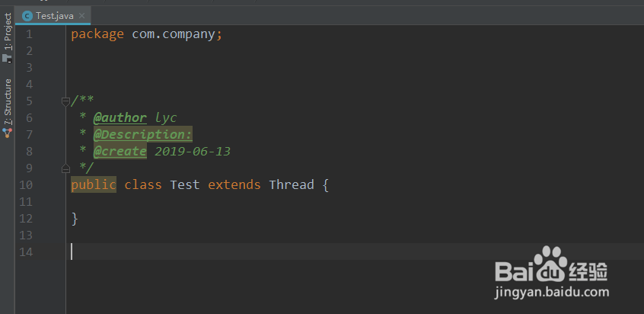Click the @create Javadoc tag

tap(120, 151)
